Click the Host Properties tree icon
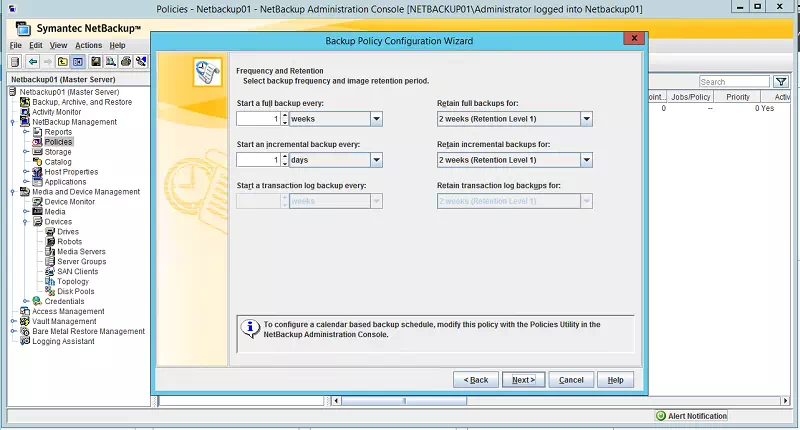800x430 pixels. (x=37, y=172)
